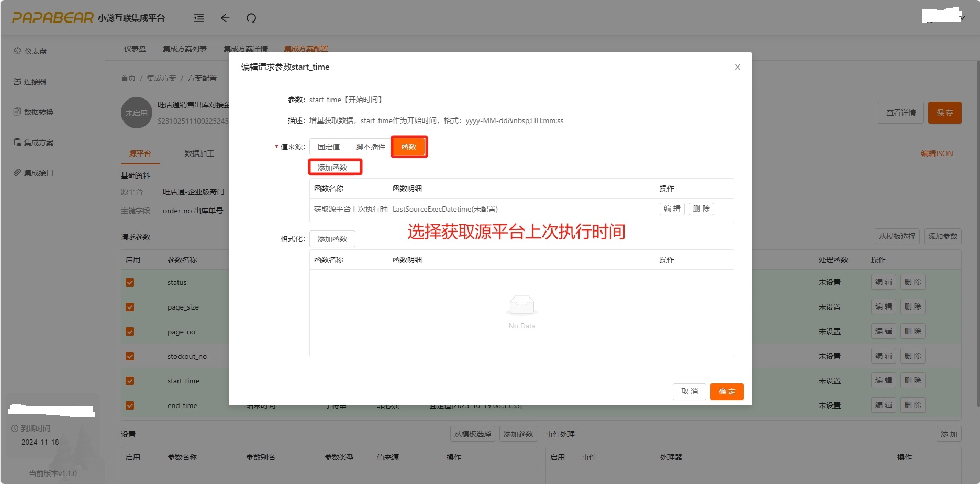Image resolution: width=980 pixels, height=484 pixels.
Task: Click the refresh icon in header
Action: [x=251, y=18]
